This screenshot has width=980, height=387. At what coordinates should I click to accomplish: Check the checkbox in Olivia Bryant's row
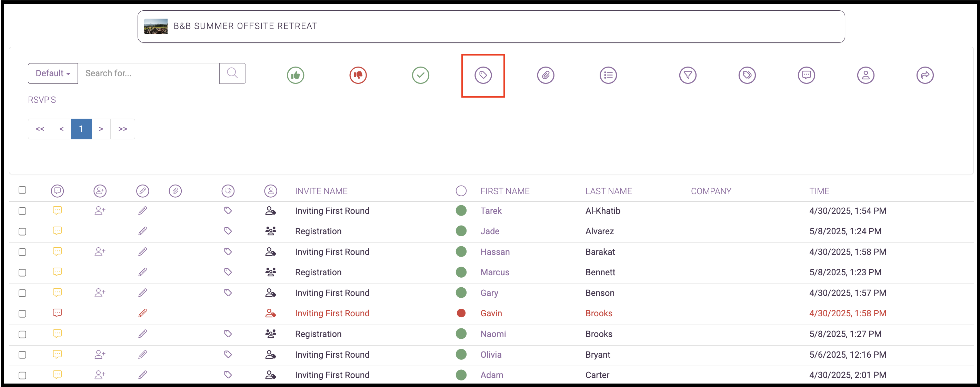point(22,355)
